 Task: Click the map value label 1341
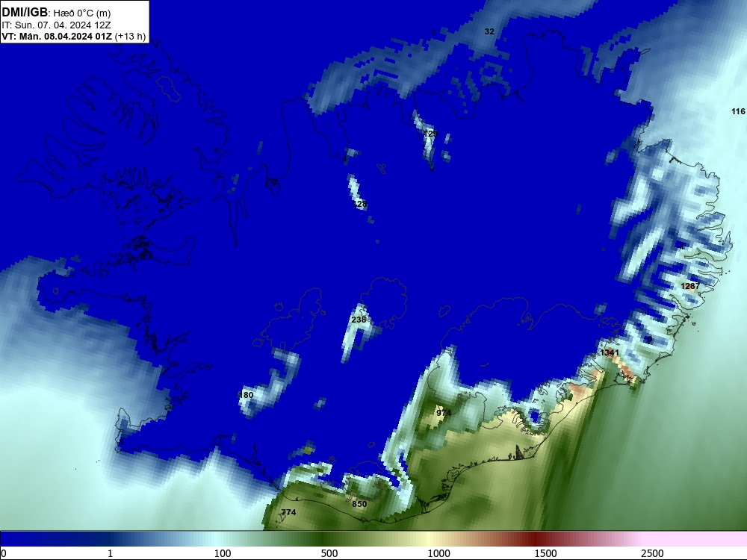[x=610, y=352]
